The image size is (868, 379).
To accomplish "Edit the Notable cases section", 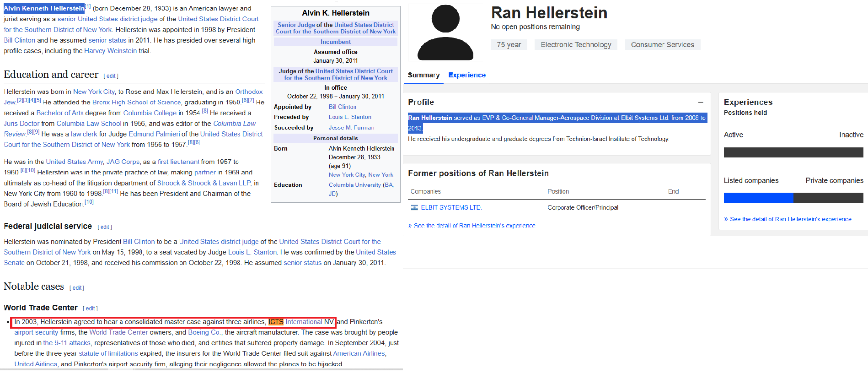I will click(x=77, y=288).
